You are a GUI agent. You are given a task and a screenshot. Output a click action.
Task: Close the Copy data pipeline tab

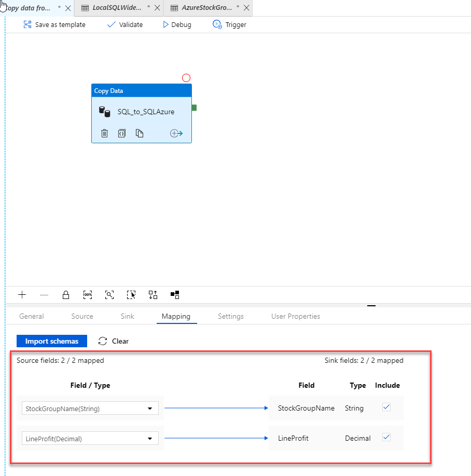coord(68,8)
